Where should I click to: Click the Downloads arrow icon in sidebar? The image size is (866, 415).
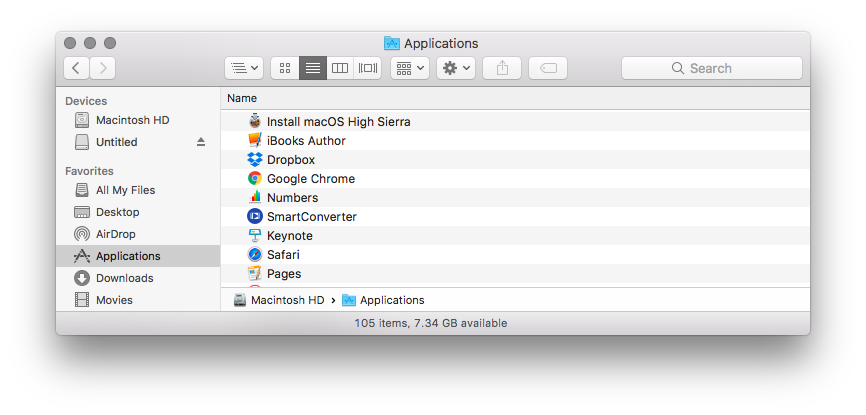pyautogui.click(x=82, y=278)
